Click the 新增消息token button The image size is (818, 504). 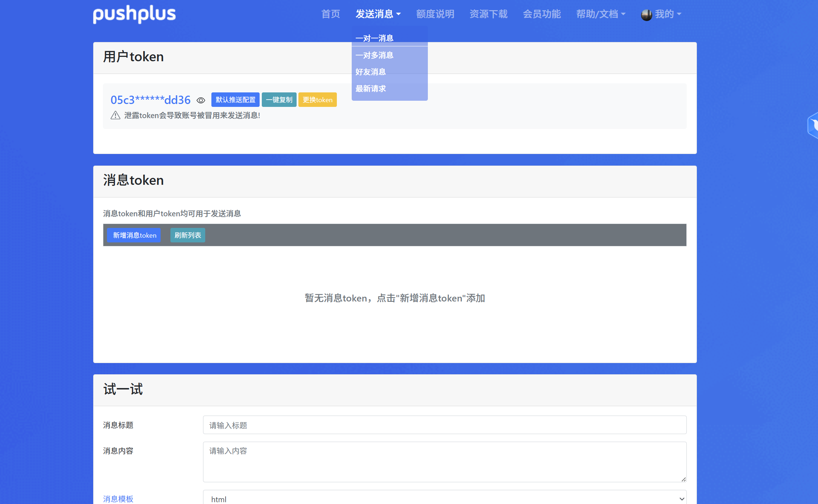(x=134, y=235)
